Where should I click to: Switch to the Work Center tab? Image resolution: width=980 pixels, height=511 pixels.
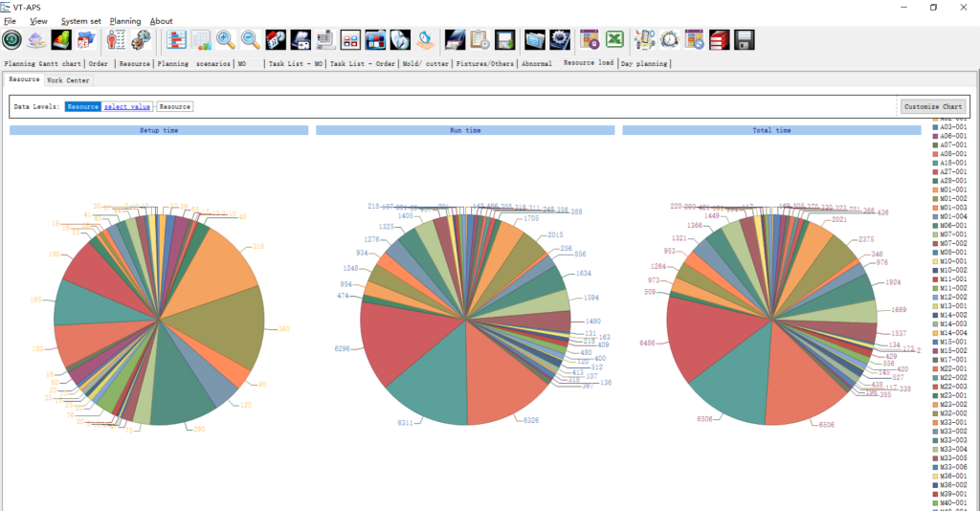pyautogui.click(x=68, y=80)
